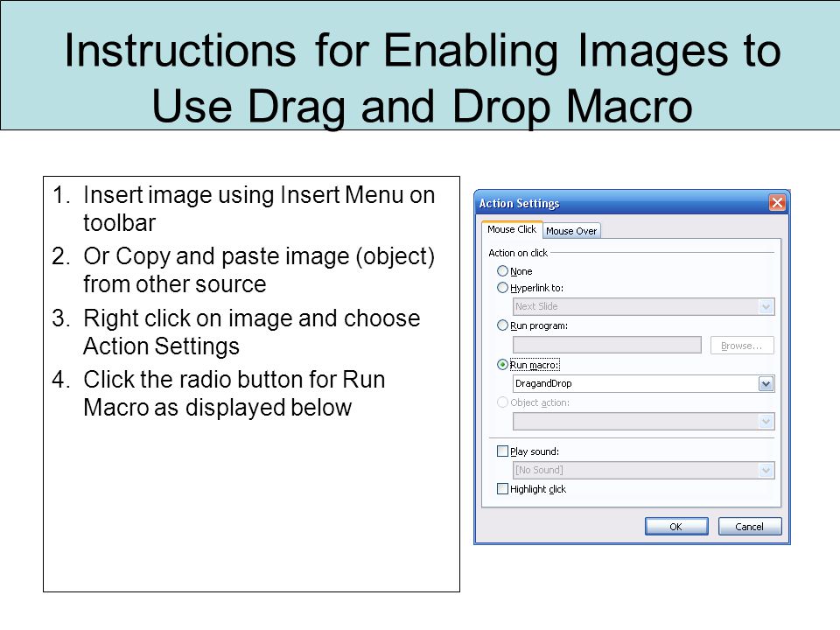Click the Run program path field

(607, 345)
